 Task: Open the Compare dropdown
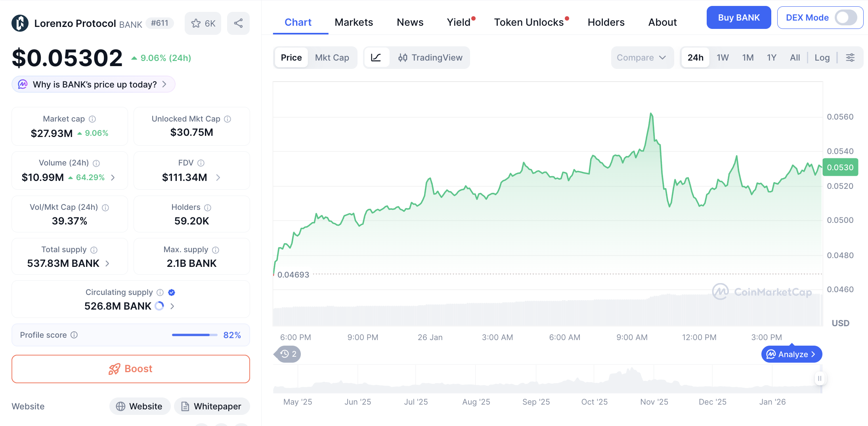coord(641,58)
